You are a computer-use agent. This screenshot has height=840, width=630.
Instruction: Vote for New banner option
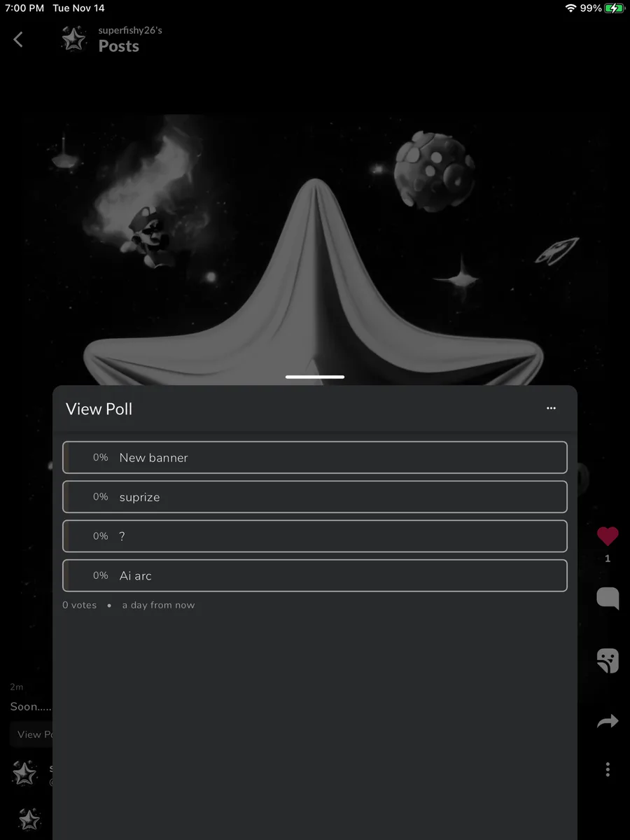pyautogui.click(x=315, y=457)
